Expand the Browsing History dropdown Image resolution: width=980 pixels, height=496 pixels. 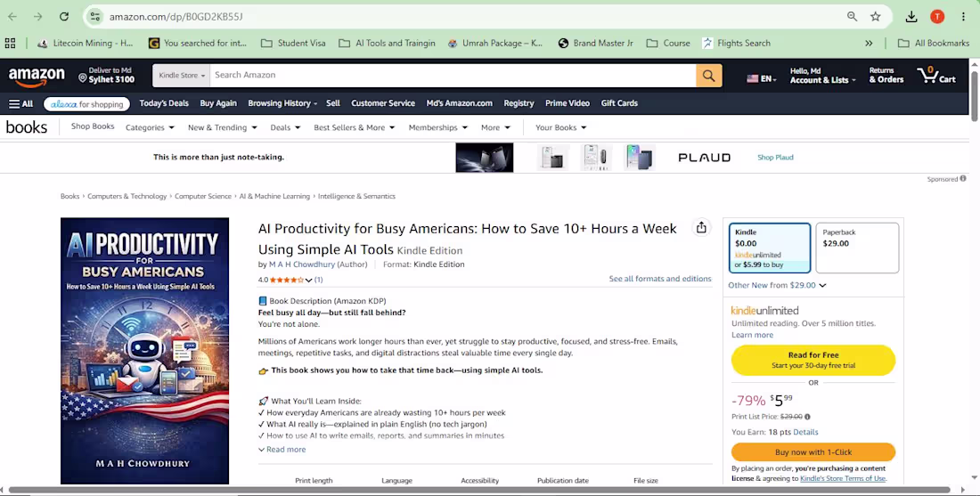282,103
